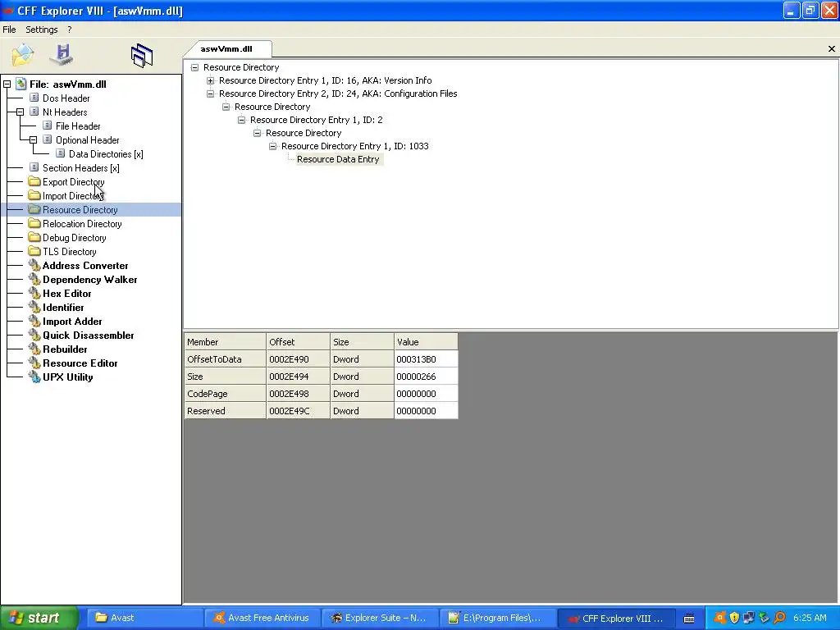This screenshot has height=630, width=840.
Task: Click the Address Converter tool icon
Action: click(x=34, y=265)
